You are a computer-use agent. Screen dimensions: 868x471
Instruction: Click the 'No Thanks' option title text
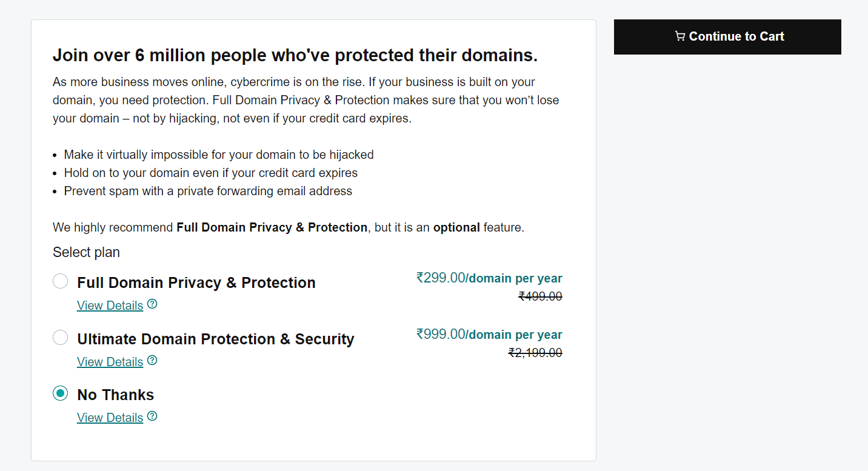[116, 395]
